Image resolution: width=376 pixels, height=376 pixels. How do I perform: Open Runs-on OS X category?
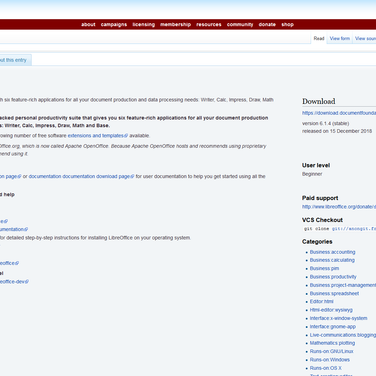tap(326, 368)
